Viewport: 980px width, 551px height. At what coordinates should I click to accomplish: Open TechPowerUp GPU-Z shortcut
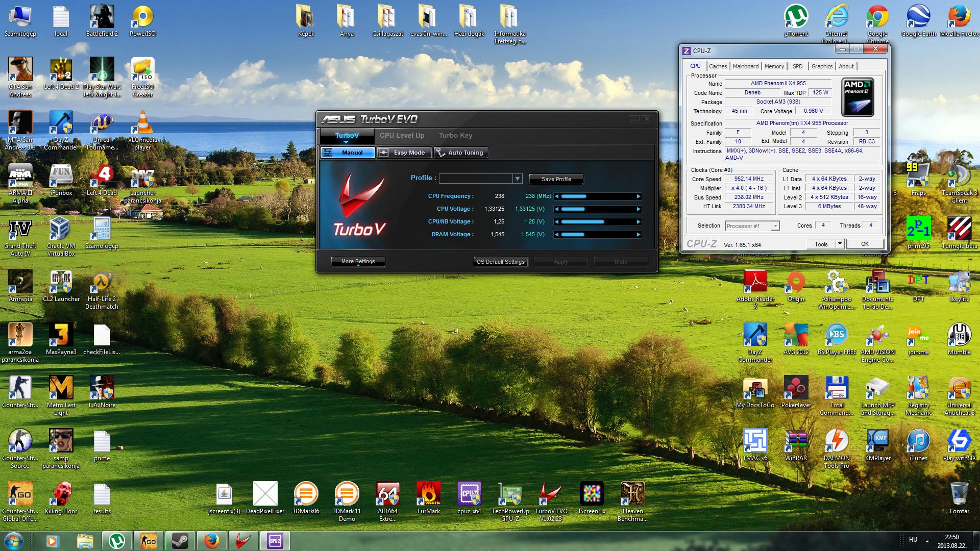[x=510, y=502]
